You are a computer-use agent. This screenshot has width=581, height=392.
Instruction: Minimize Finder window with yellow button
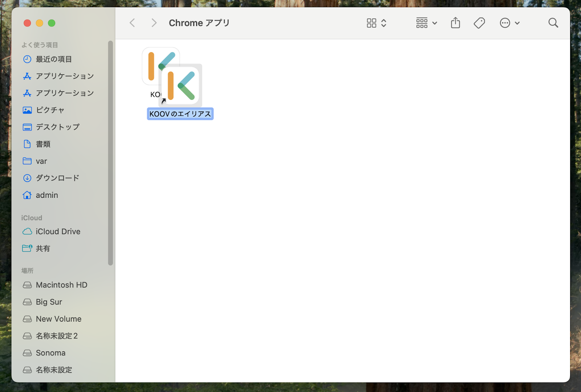click(x=40, y=23)
